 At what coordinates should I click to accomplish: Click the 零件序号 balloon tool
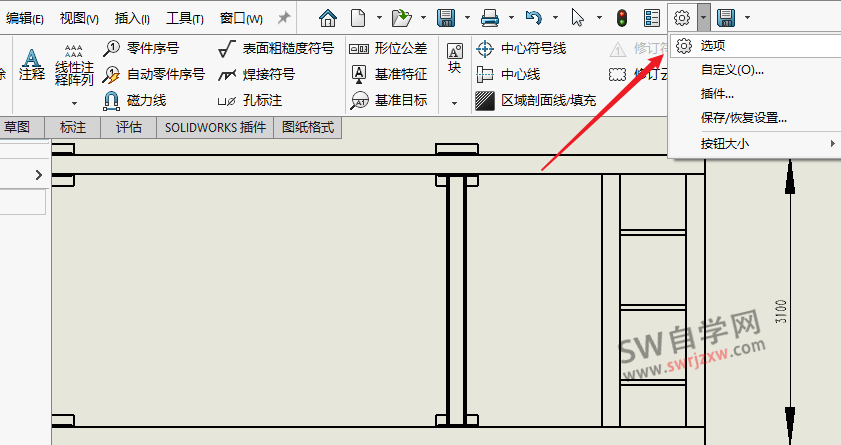tap(141, 48)
